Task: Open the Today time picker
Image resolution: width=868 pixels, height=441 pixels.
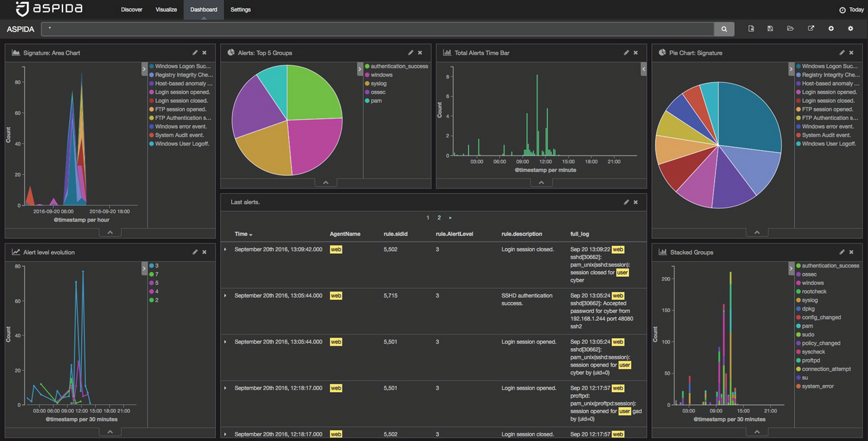Action: coord(852,10)
